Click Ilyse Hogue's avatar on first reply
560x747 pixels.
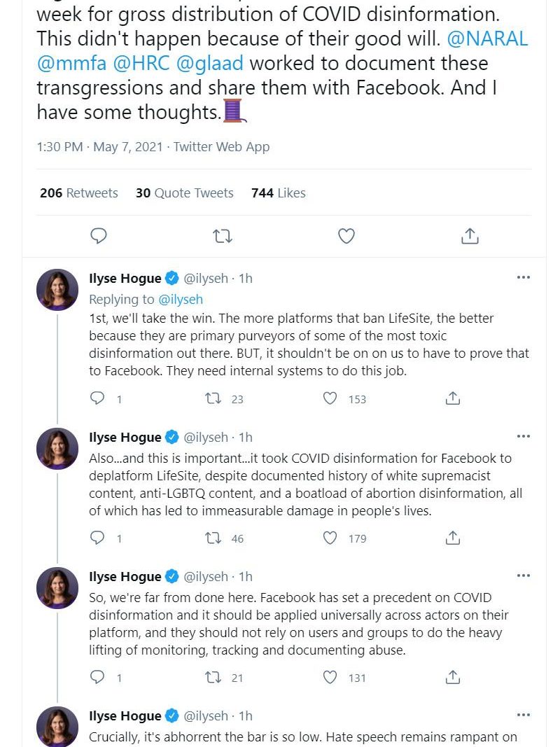[x=57, y=289]
